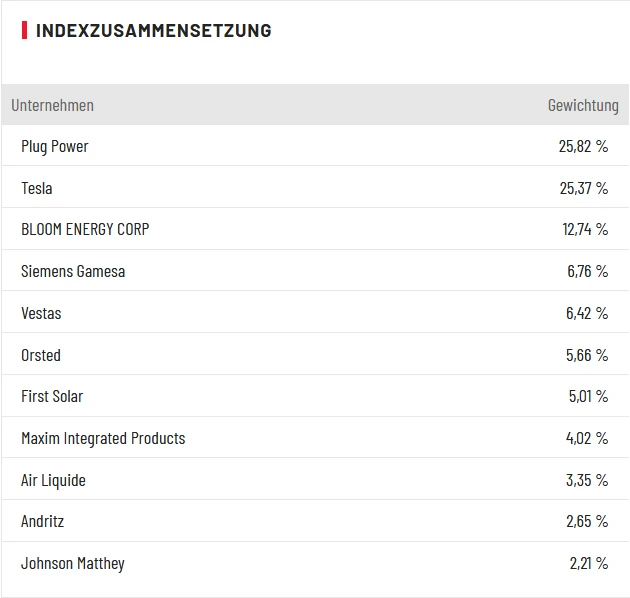Sort by the Gewichtung column header
The width and height of the screenshot is (630, 598).
click(x=582, y=105)
